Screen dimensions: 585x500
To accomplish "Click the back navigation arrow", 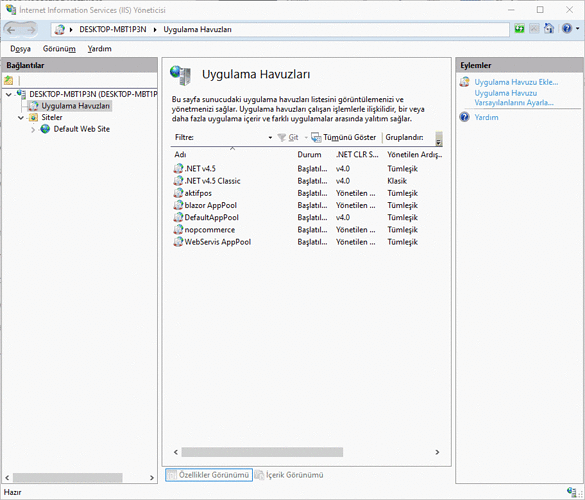I will point(12,30).
